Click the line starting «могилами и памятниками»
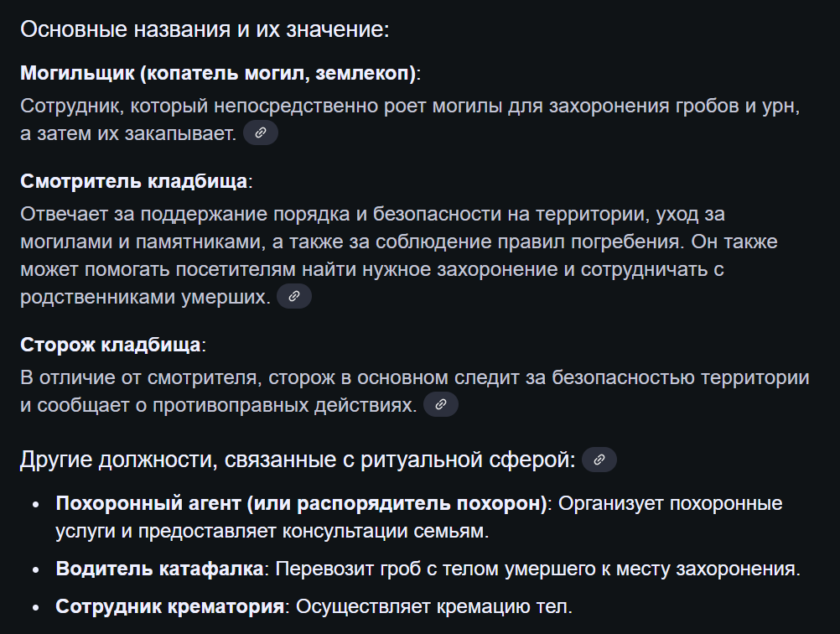Screen dimensions: 840x634 [x=399, y=242]
